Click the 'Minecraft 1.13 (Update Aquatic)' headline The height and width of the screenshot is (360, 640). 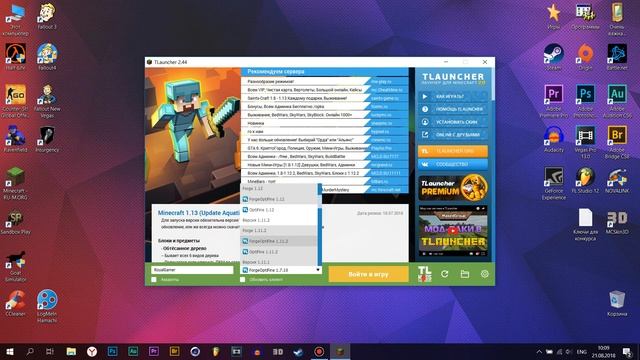(198, 213)
